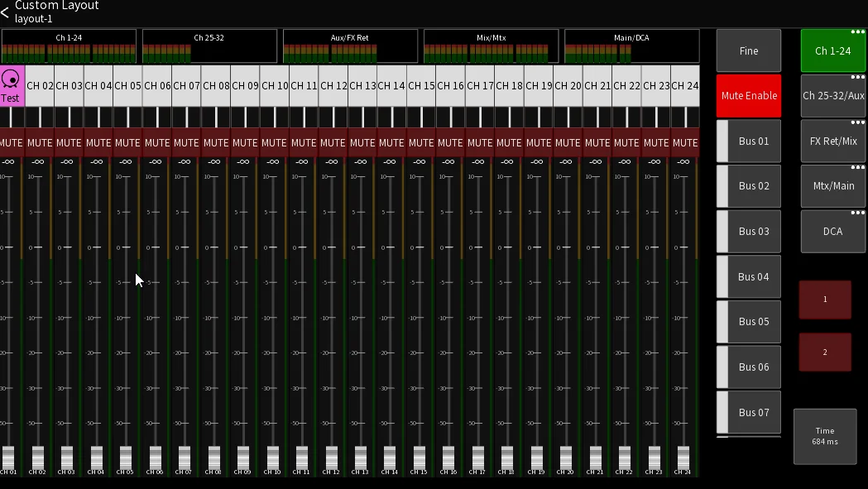Click the CH 03 pan control
This screenshot has height=489, width=868.
tap(69, 117)
